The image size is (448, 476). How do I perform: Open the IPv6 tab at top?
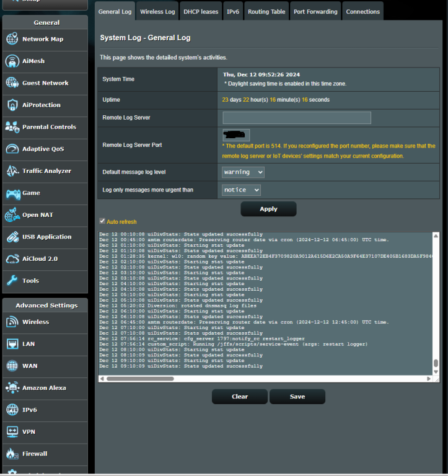point(233,12)
